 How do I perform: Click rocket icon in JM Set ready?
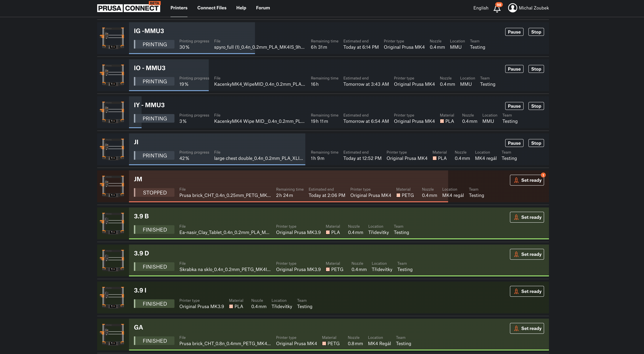[516, 180]
